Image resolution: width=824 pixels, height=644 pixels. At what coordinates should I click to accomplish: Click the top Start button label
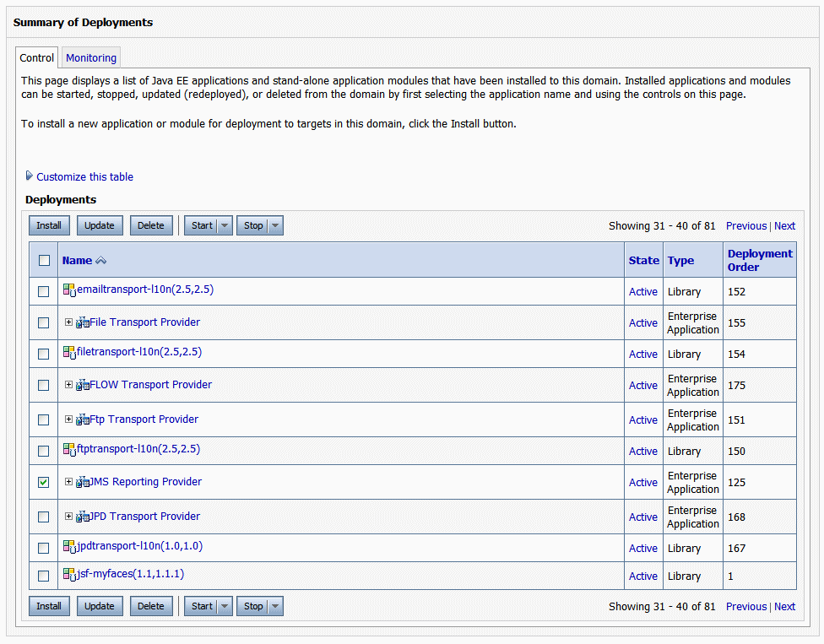(x=202, y=225)
